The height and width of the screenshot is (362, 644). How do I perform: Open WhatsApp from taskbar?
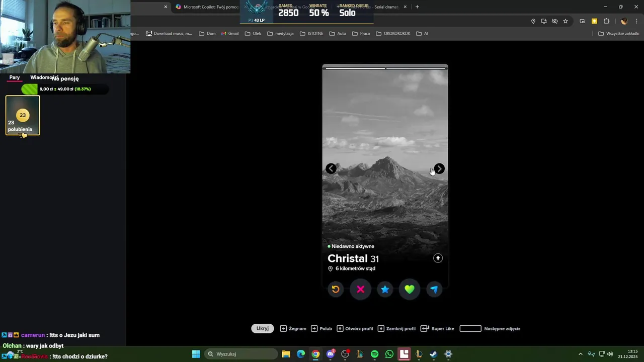coord(389,354)
